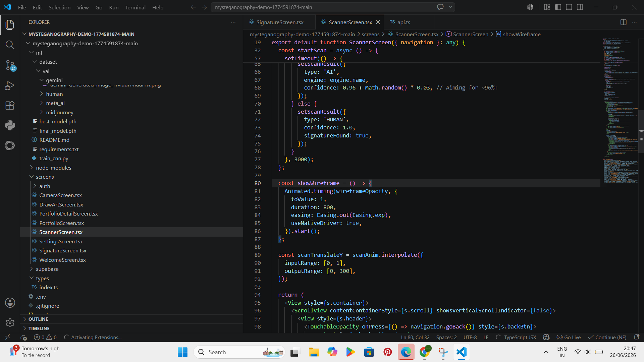This screenshot has width=644, height=362.
Task: Toggle the bottom Panel layout button
Action: [x=569, y=7]
